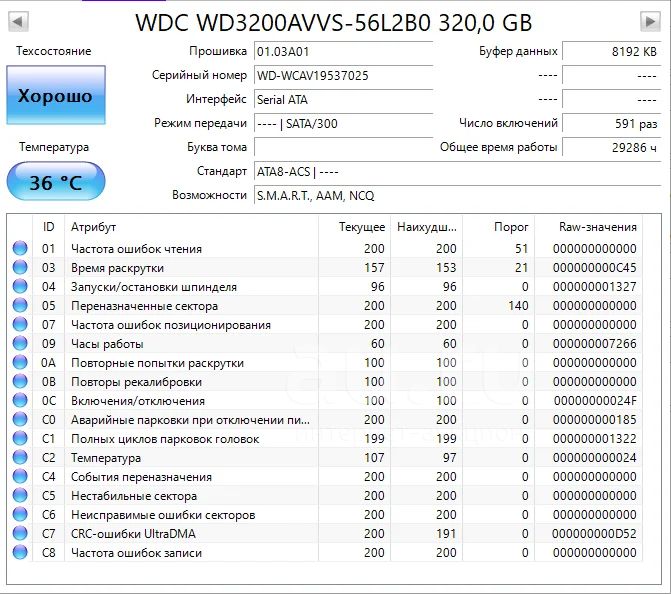Image resolution: width=671 pixels, height=594 pixels.
Task: Click the Наихудш... column header
Action: point(427,227)
